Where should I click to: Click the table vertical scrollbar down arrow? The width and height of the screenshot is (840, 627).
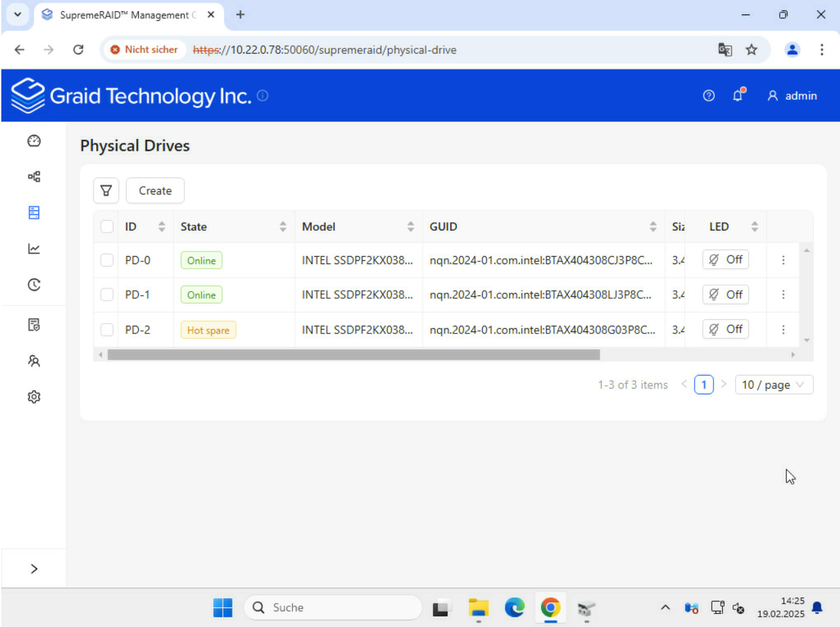(807, 340)
